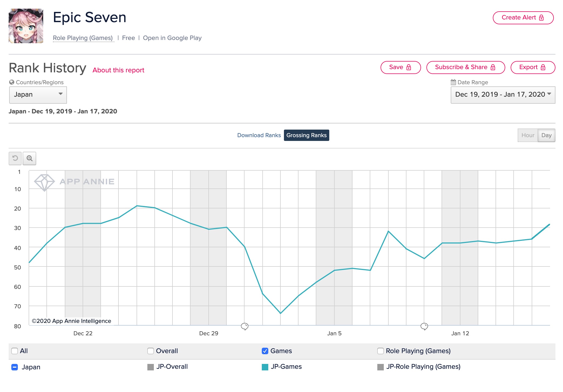This screenshot has height=392, width=563.
Task: Switch chart granularity to Hour
Action: coord(528,135)
